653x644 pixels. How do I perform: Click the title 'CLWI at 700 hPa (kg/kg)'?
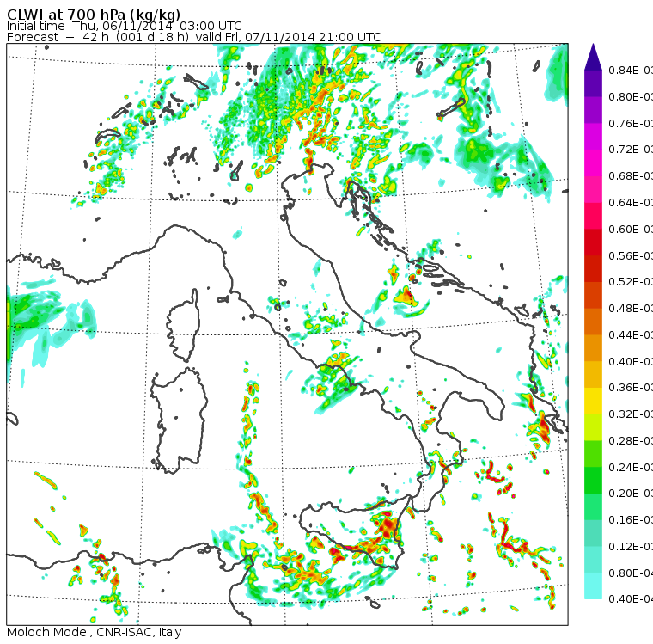point(94,14)
